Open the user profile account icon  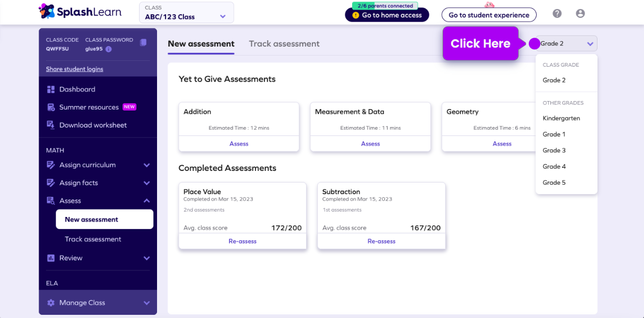coord(580,14)
